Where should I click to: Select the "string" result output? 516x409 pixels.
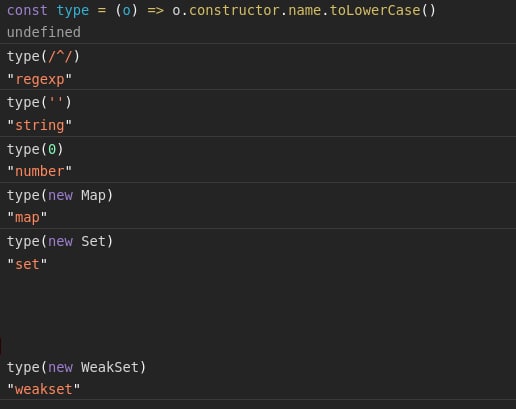(x=39, y=125)
